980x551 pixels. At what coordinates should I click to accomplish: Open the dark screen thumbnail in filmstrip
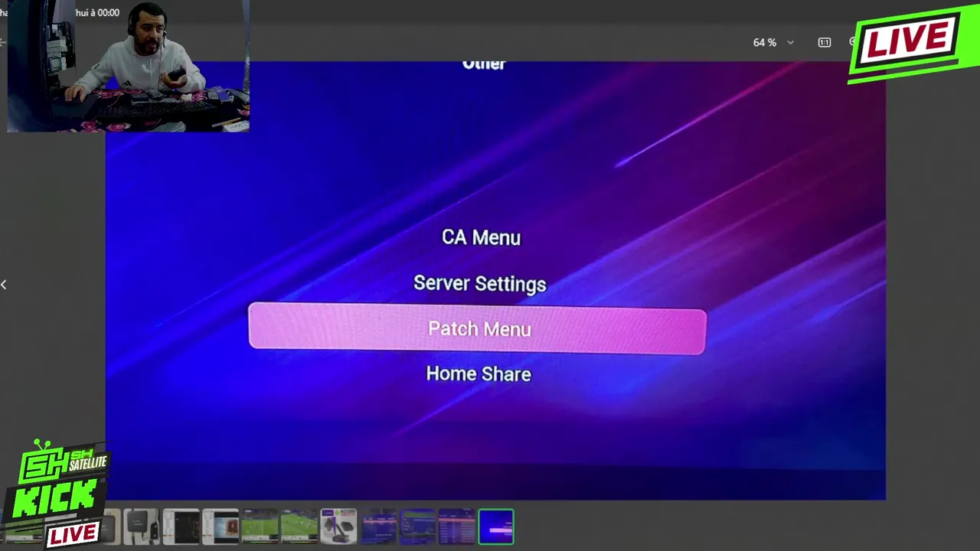(x=181, y=527)
